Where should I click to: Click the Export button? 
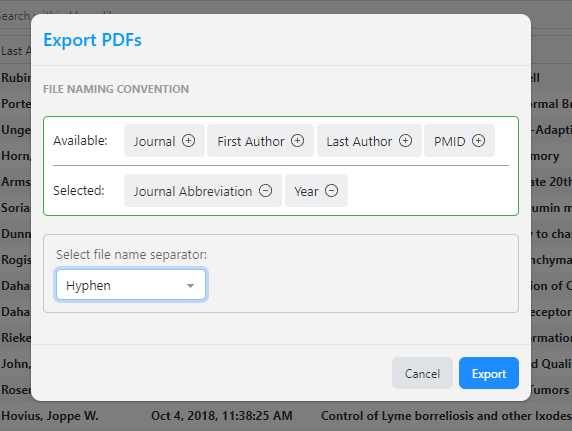pyautogui.click(x=489, y=373)
